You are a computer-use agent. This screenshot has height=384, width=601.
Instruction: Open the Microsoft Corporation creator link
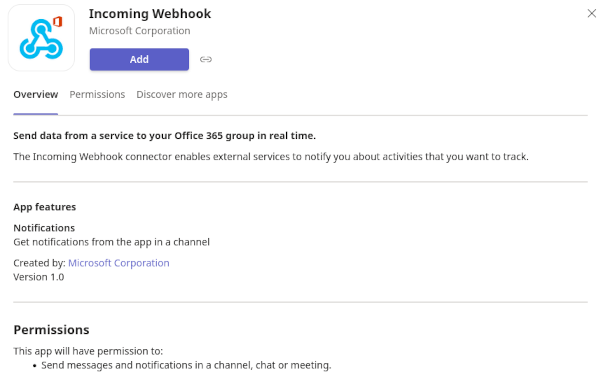click(119, 263)
